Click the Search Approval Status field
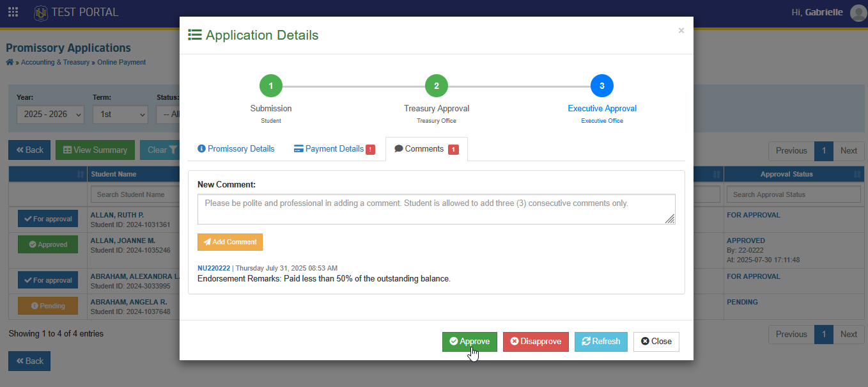Screen dimensions: 868x387 pyautogui.click(x=794, y=194)
